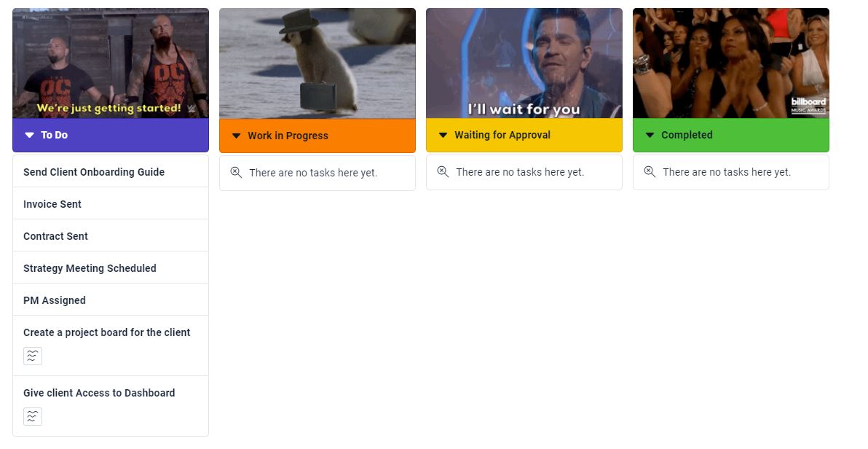Open the PM Assigned task

pyautogui.click(x=111, y=300)
